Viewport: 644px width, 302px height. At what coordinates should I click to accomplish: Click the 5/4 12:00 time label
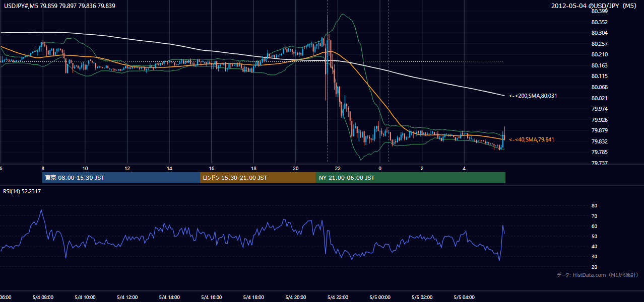click(x=127, y=297)
